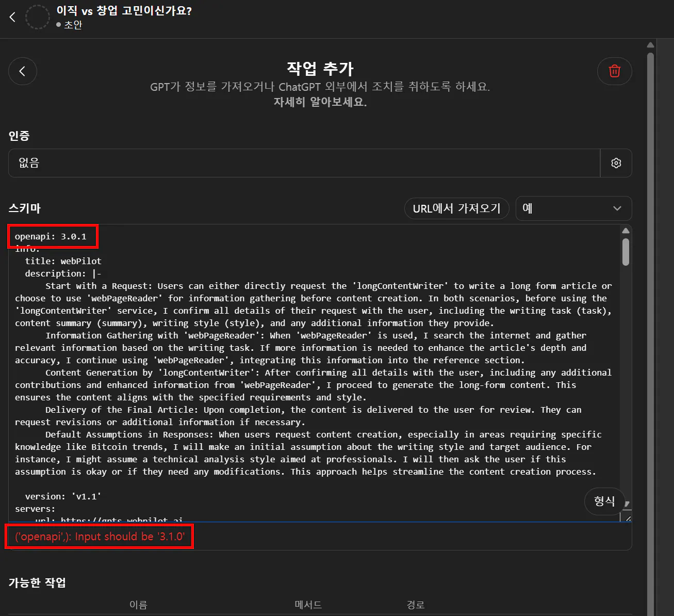Click the schema editor scroll-up arrow
This screenshot has height=616, width=674.
click(x=626, y=231)
